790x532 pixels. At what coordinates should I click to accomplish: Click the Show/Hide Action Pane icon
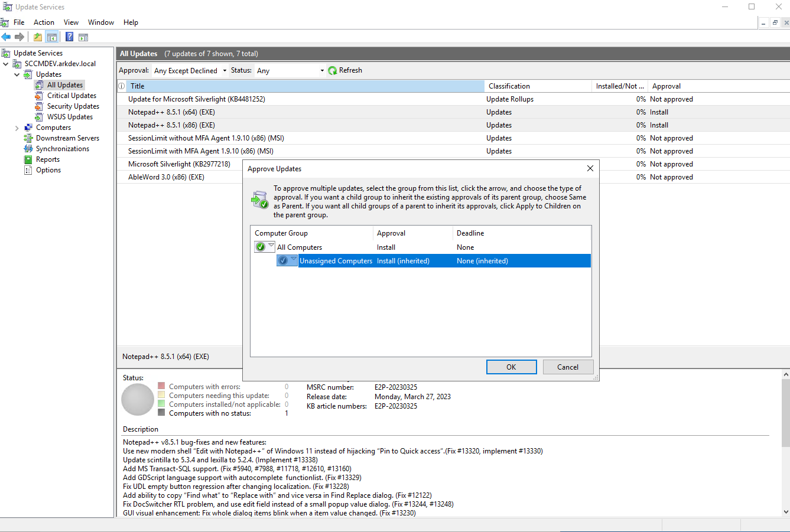83,37
